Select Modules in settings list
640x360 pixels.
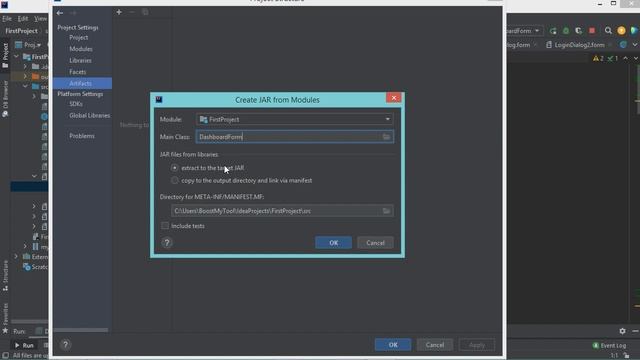coord(81,49)
